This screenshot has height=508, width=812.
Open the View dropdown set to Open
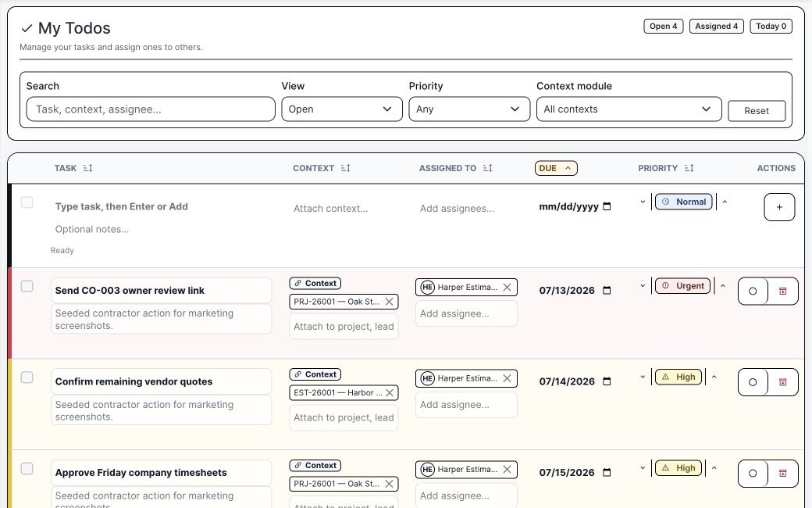(x=342, y=109)
